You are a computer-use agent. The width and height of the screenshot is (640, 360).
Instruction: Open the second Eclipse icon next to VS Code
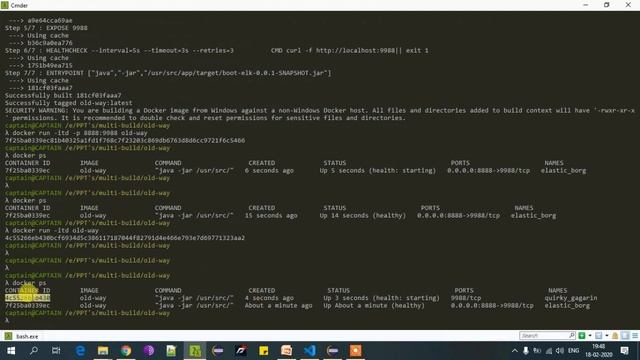tap(333, 351)
